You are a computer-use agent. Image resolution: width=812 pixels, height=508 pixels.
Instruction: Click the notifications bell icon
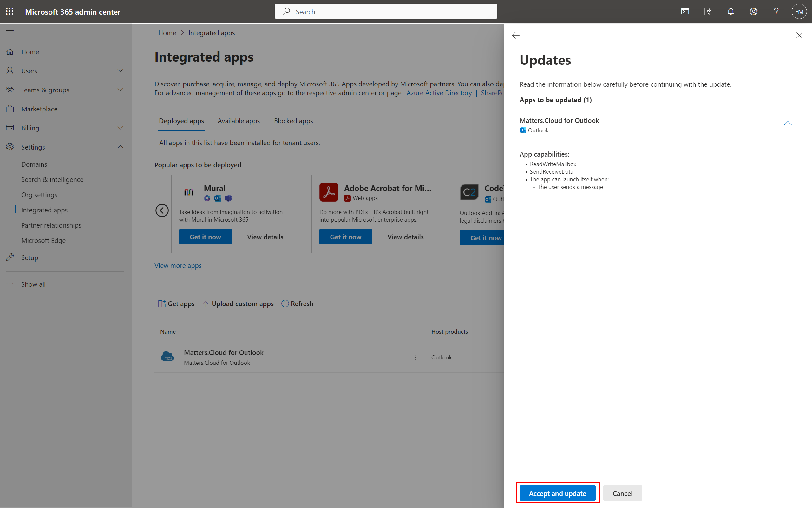730,11
